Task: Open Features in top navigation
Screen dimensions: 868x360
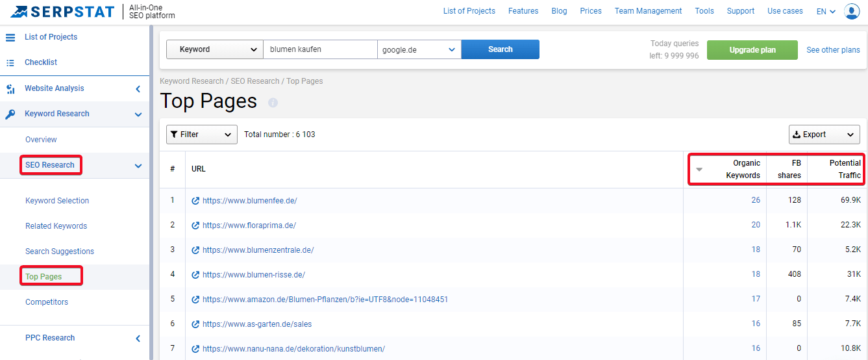Action: coord(523,11)
